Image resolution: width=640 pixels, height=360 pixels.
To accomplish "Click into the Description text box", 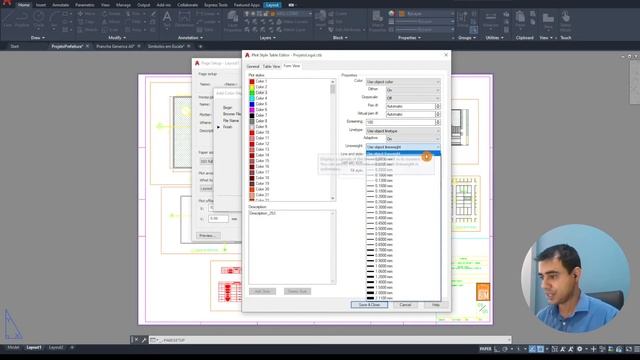I will click(x=292, y=247).
